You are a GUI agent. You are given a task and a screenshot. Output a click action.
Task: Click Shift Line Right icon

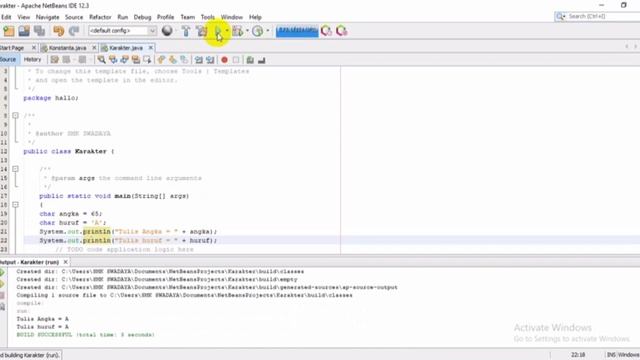210,60
